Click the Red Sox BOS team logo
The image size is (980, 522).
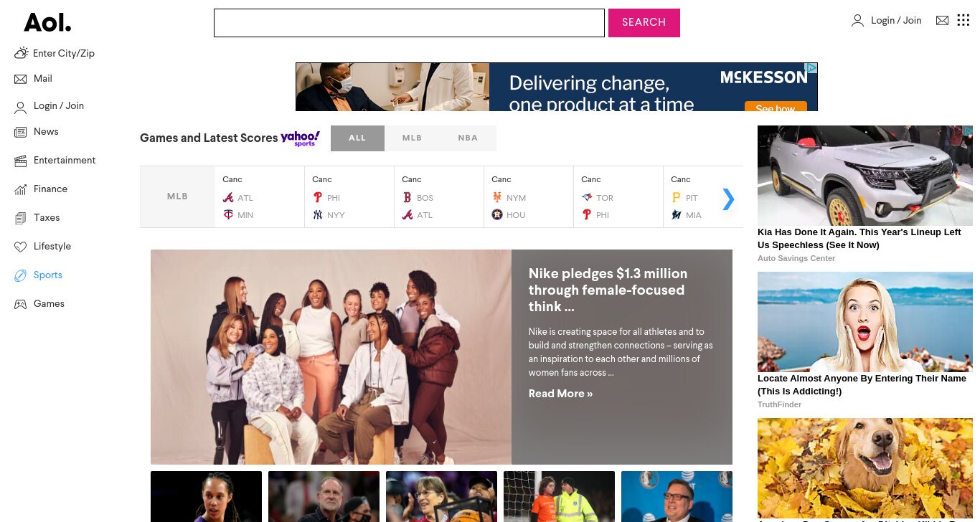pos(407,197)
